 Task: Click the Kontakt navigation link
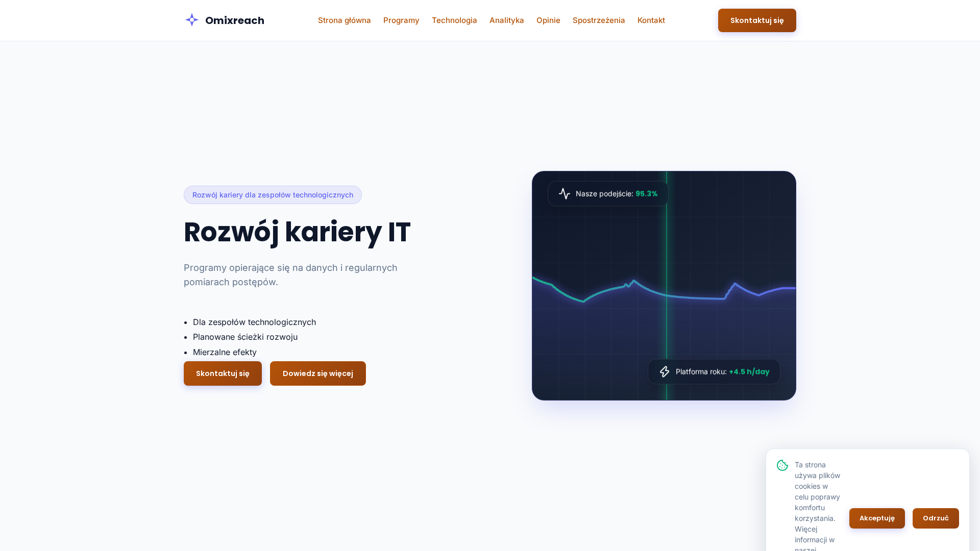651,20
